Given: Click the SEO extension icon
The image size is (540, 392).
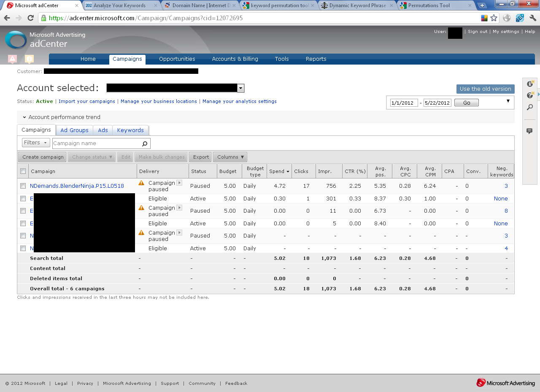Looking at the screenshot, I should (520, 18).
